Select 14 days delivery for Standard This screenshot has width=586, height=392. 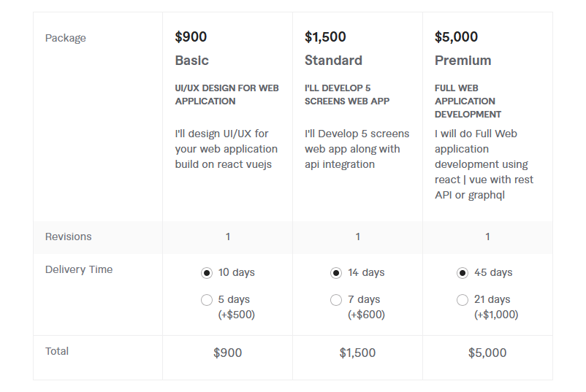(x=336, y=273)
